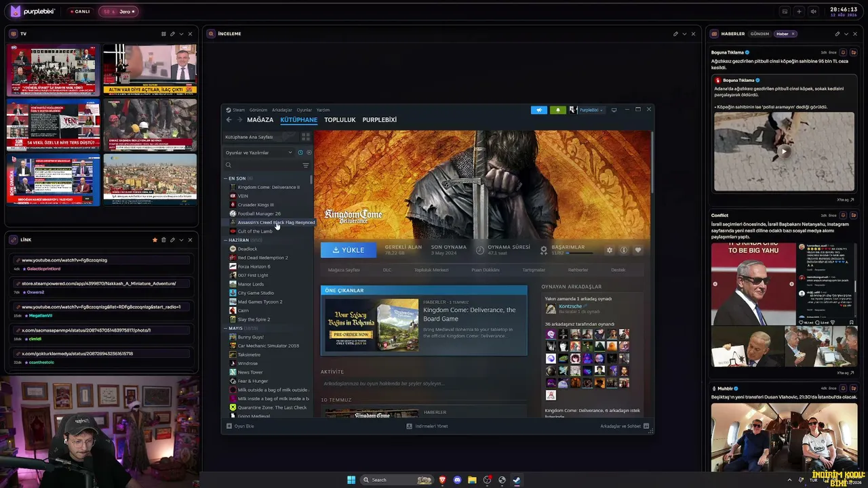Switch to the MAĞAZA tab
This screenshot has height=488, width=868.
pyautogui.click(x=260, y=120)
